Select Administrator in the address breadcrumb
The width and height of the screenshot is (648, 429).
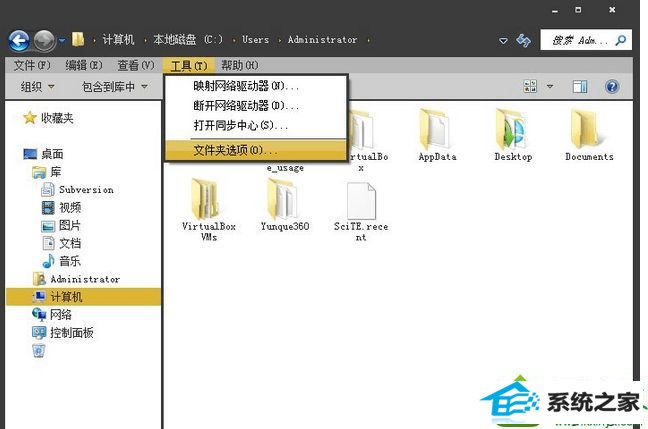coord(322,40)
